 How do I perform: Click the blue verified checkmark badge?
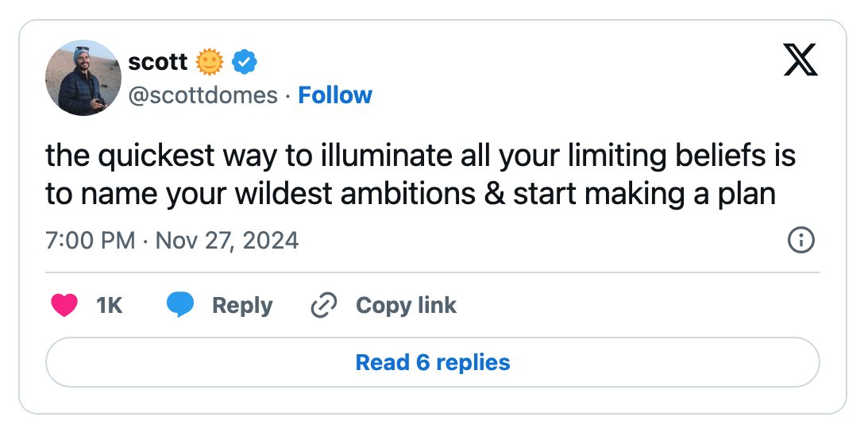click(244, 62)
